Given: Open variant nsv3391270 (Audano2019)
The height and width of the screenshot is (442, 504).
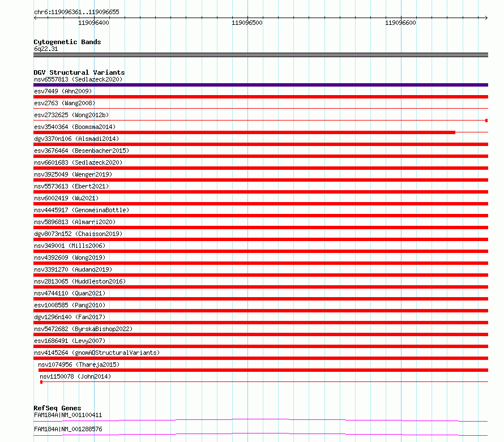Looking at the screenshot, I should pos(73,269).
